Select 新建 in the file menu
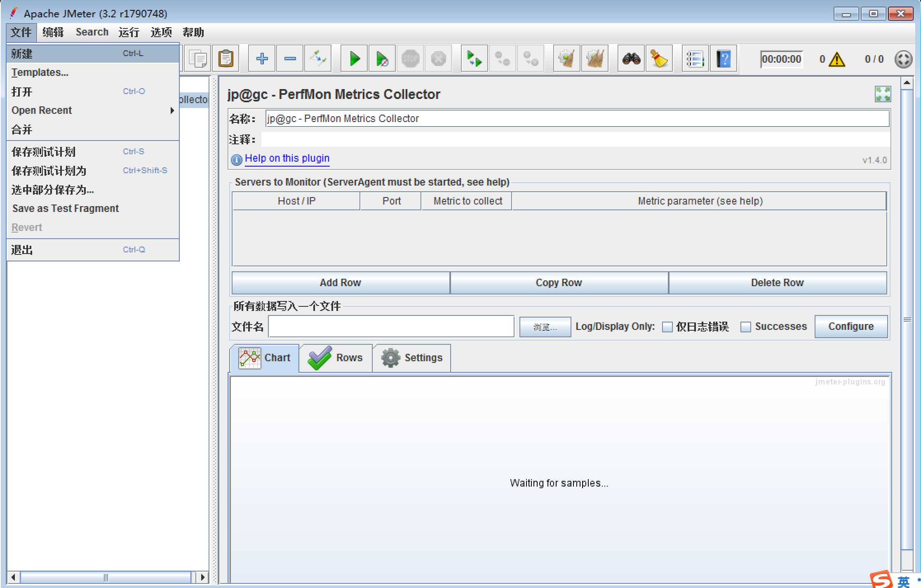Image resolution: width=921 pixels, height=588 pixels. click(x=93, y=54)
